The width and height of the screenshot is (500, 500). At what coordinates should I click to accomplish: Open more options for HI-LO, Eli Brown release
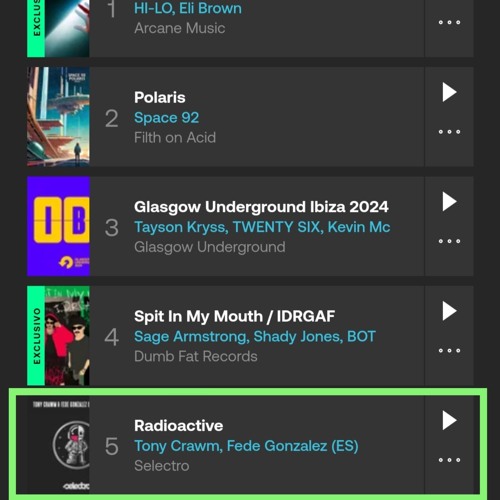click(449, 22)
